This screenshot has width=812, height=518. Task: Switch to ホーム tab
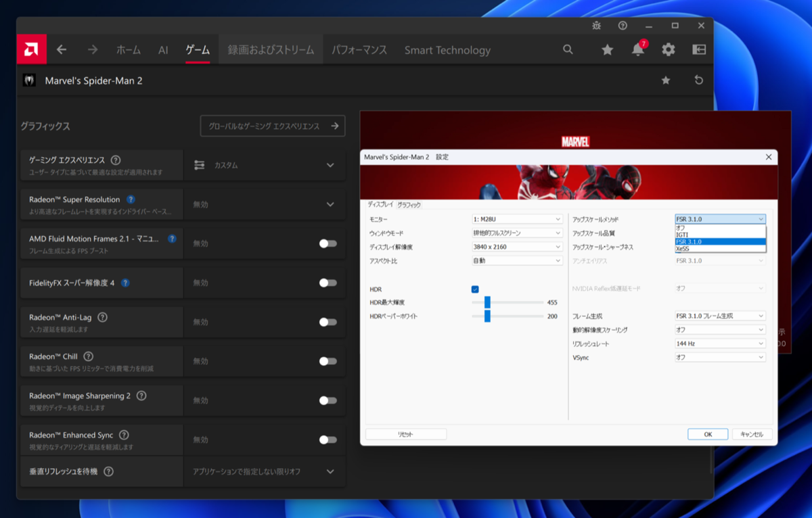click(x=129, y=50)
